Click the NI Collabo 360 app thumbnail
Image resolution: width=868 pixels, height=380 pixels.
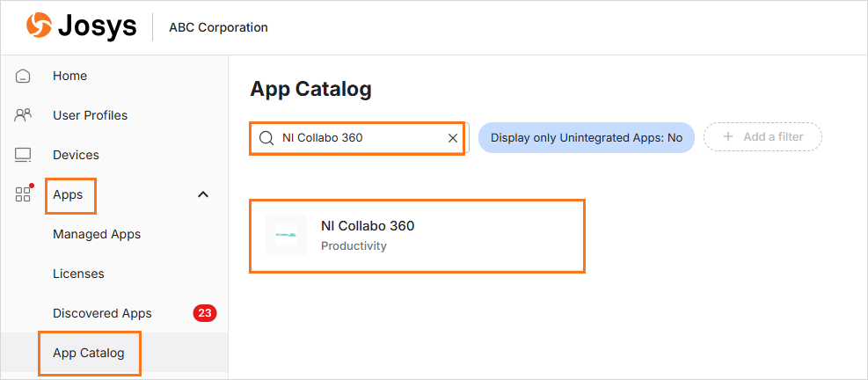[x=286, y=235]
